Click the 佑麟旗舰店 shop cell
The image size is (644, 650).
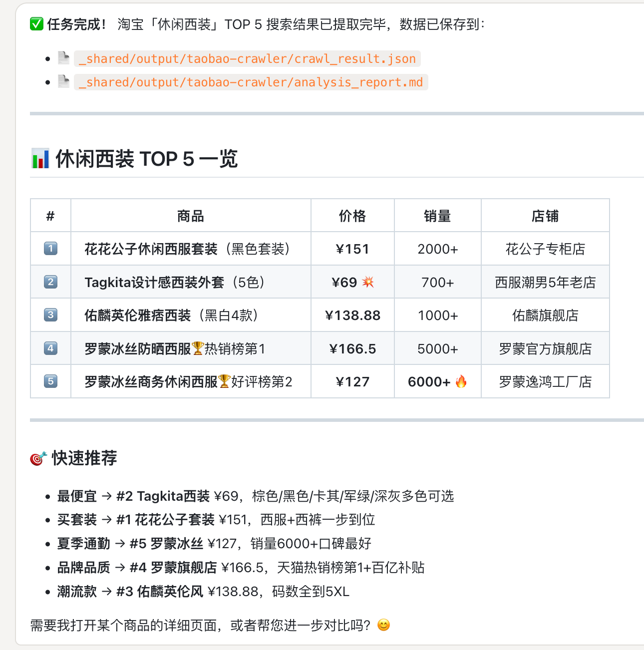tap(545, 315)
